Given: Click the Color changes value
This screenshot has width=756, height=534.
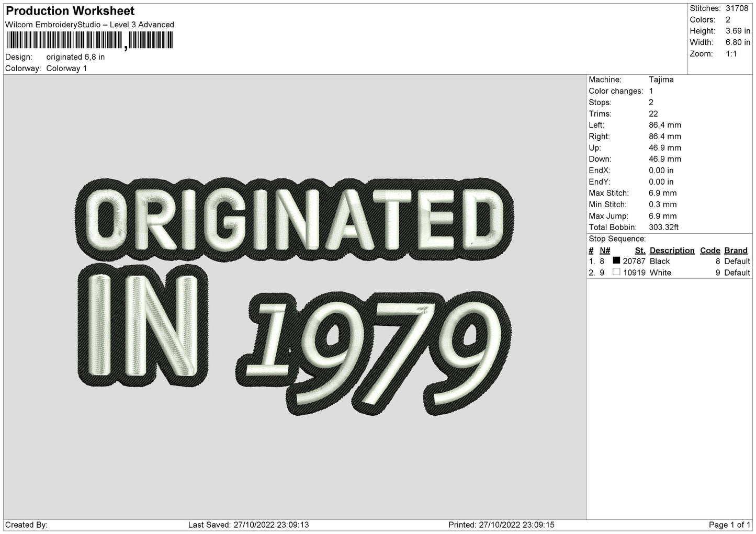Looking at the screenshot, I should pos(651,91).
